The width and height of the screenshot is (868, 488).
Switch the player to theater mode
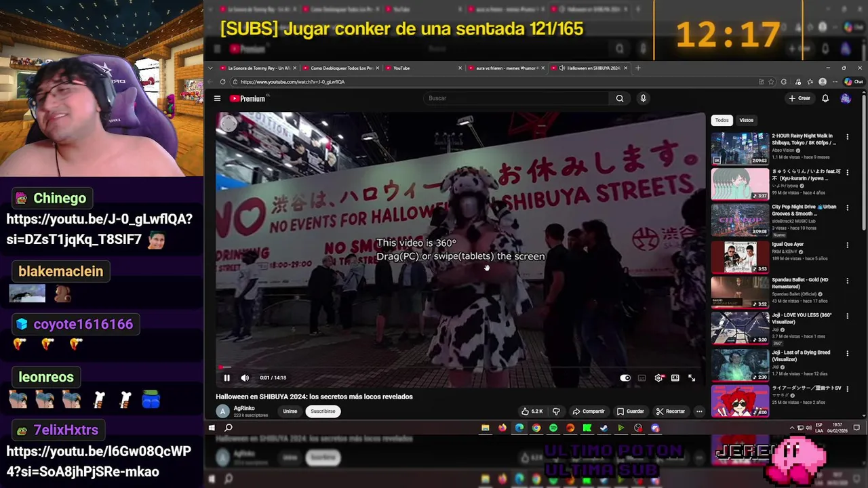[675, 378]
